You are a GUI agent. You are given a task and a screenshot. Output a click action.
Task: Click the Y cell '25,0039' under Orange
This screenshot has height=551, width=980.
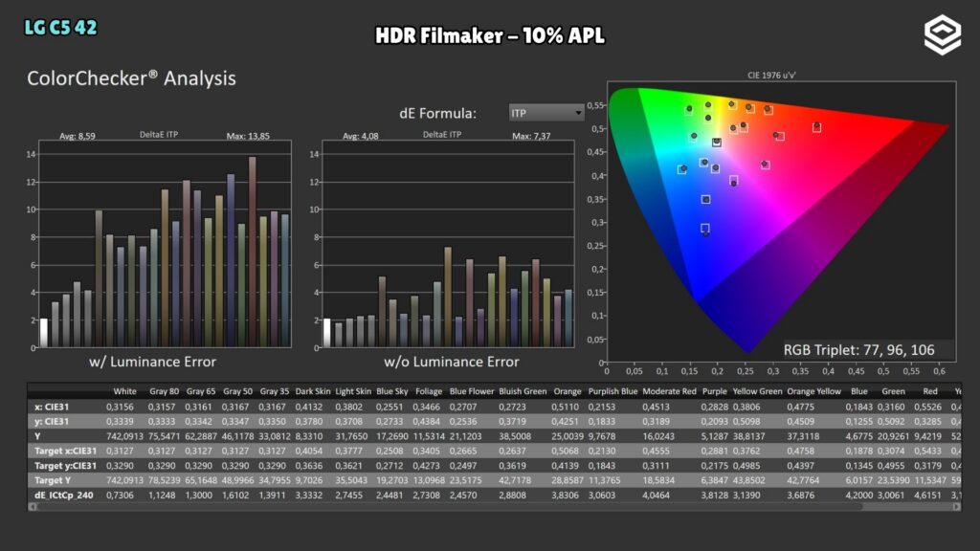click(568, 436)
